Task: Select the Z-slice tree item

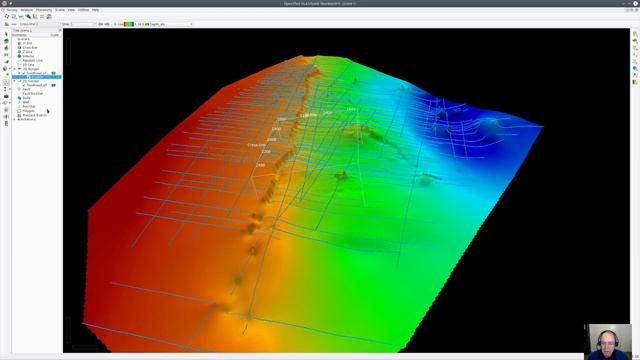Action: click(27, 52)
